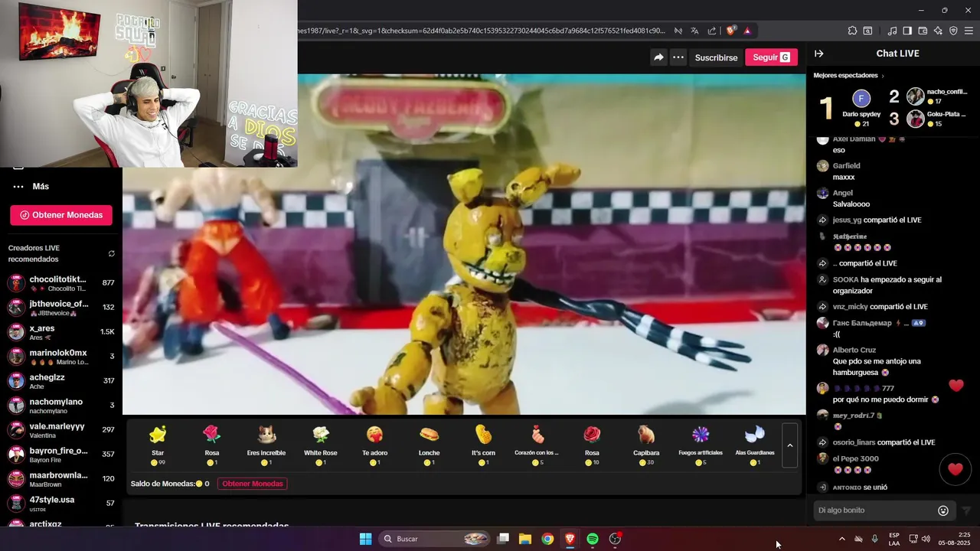
Task: Open top viewer Darío spydey's profile
Action: (861, 99)
